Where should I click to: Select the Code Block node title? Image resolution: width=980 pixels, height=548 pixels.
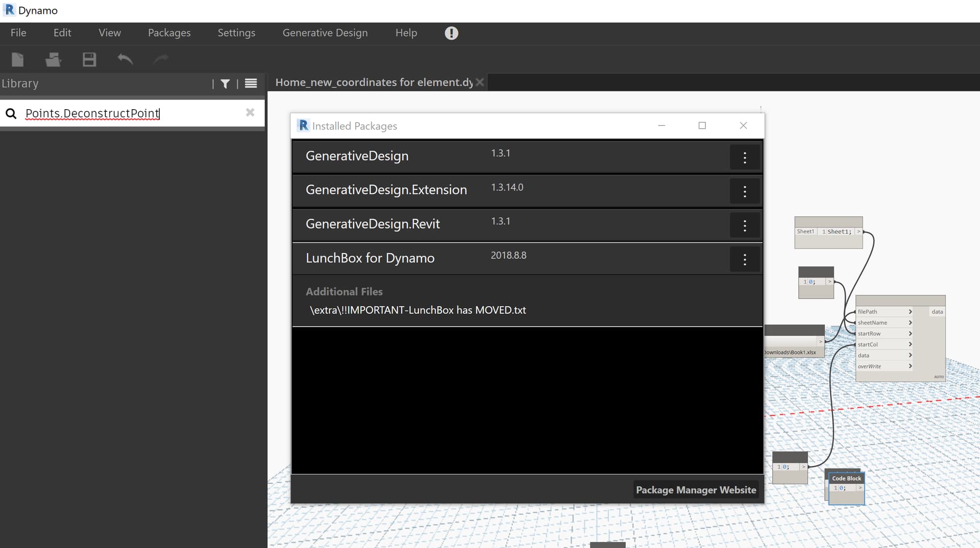coord(846,478)
